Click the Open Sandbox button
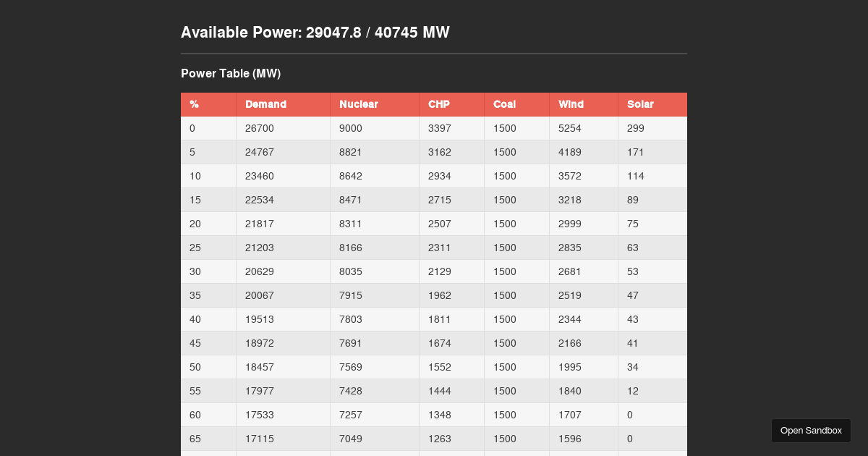Viewport: 868px width, 456px height. (x=811, y=431)
